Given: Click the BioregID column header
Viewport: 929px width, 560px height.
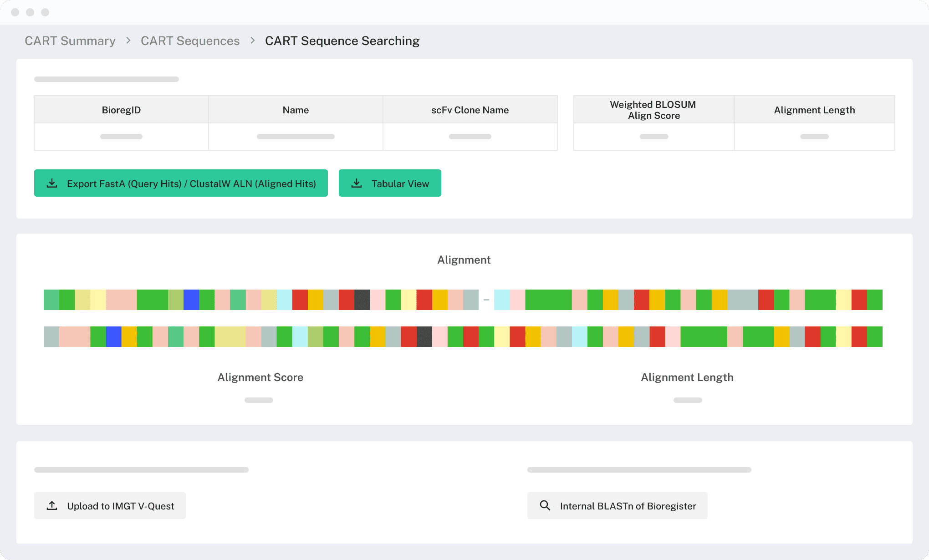Looking at the screenshot, I should pos(121,110).
